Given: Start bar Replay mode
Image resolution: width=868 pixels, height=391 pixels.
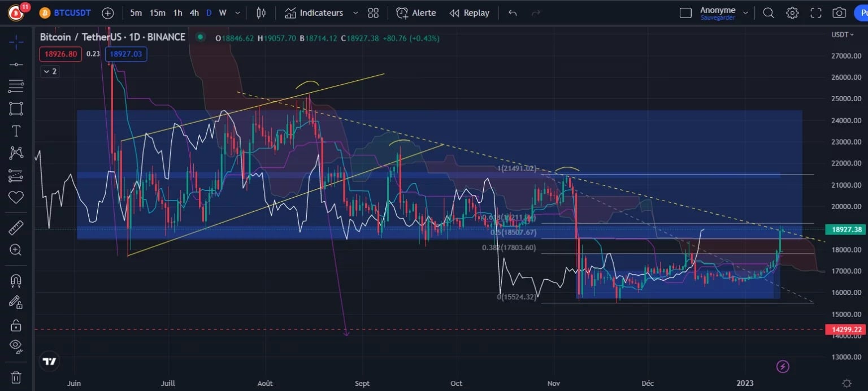Looking at the screenshot, I should tap(469, 13).
